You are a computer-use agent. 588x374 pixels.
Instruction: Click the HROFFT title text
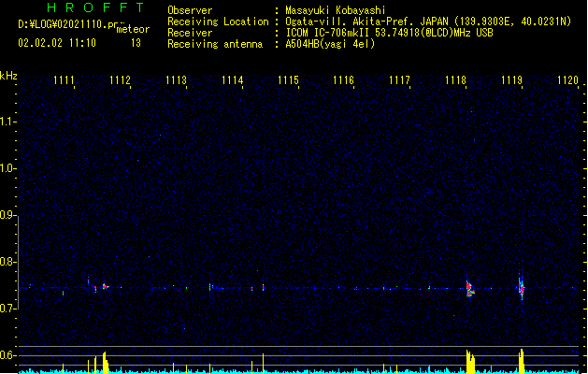click(96, 7)
